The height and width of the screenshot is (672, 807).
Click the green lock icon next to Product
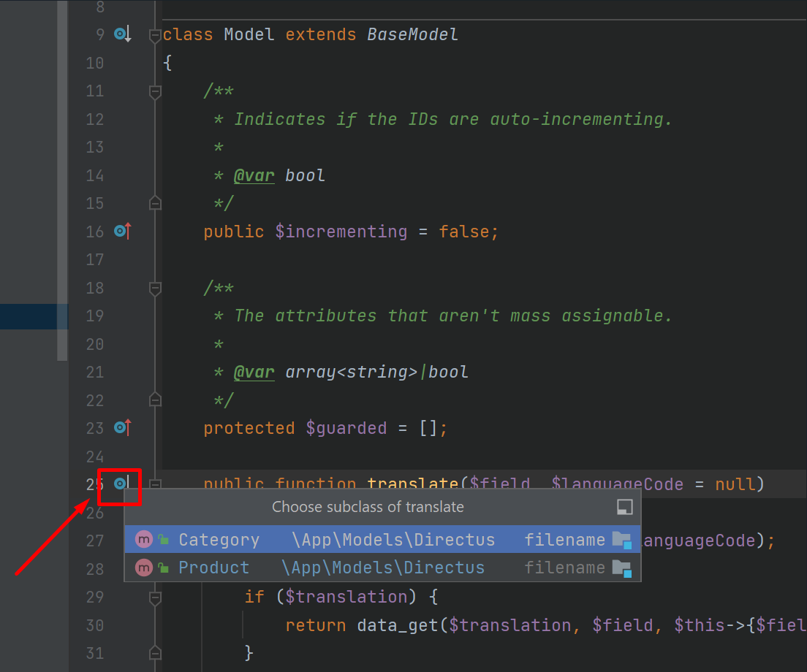(162, 568)
